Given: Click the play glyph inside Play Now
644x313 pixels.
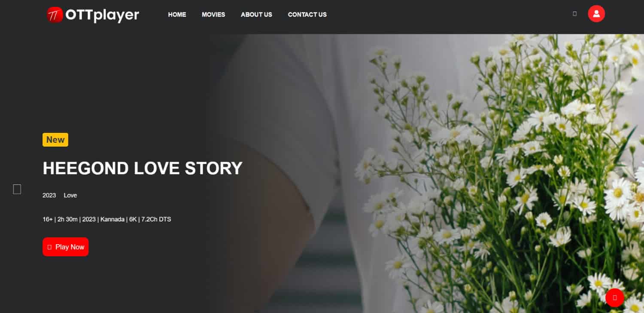Looking at the screenshot, I should tap(49, 247).
